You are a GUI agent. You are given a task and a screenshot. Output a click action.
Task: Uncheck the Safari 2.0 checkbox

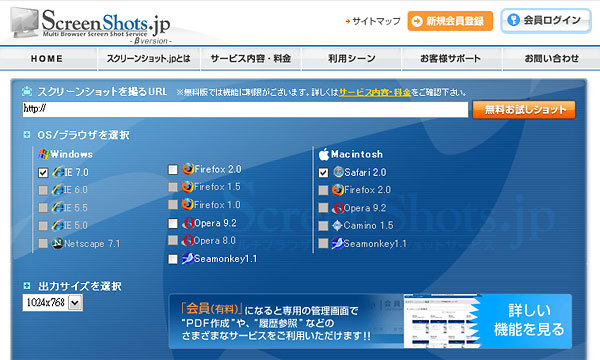tap(323, 173)
